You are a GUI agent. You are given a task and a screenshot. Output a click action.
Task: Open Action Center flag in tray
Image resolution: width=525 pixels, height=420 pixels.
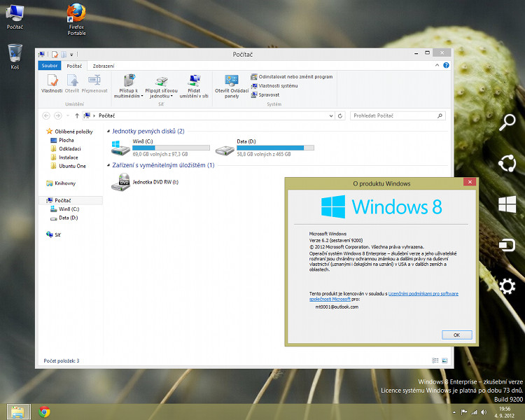click(463, 412)
